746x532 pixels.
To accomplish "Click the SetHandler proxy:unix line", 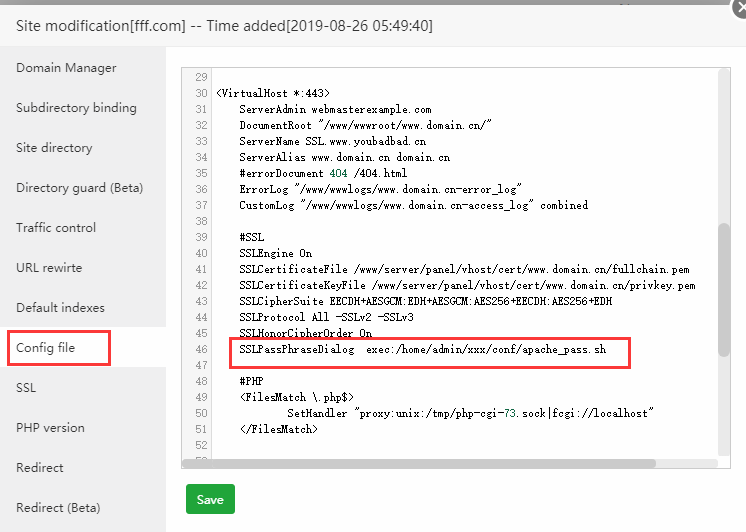I will [x=471, y=414].
